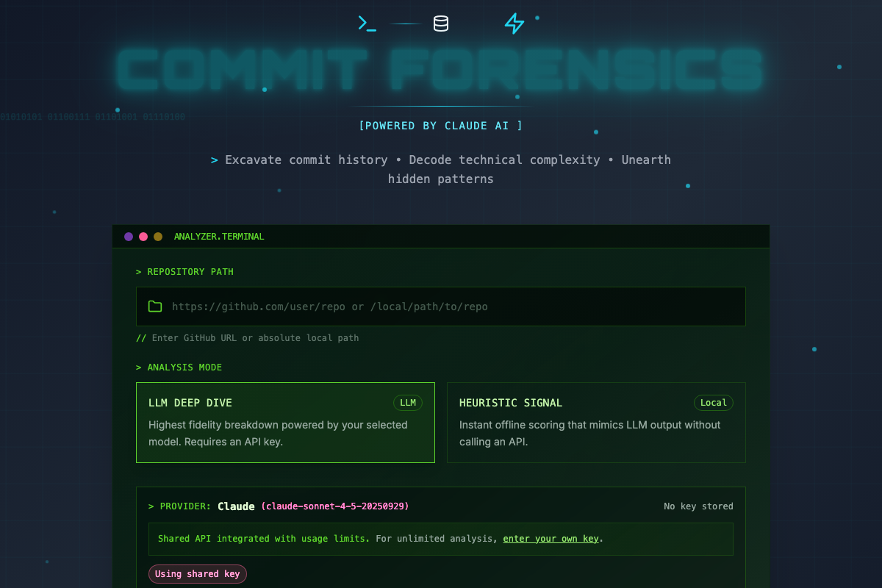Click the folder icon in the repository field
882x588 pixels.
pyautogui.click(x=155, y=306)
